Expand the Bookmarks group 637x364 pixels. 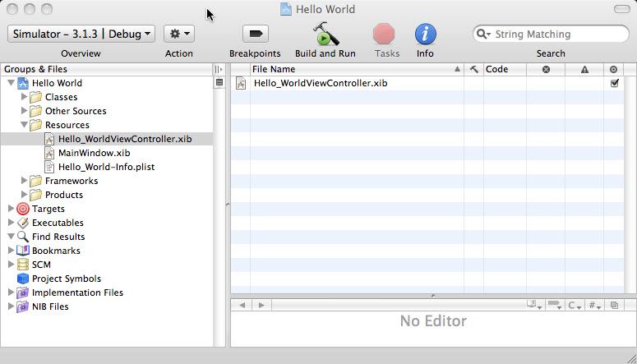click(11, 251)
